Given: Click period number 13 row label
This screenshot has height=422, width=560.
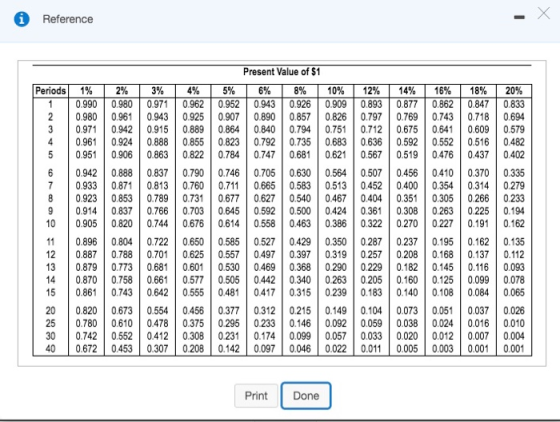Looking at the screenshot, I should pos(51,267).
